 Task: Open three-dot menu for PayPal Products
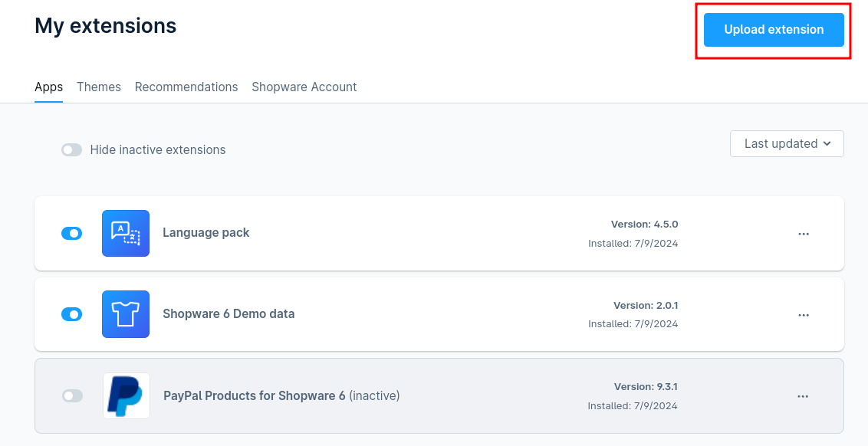803,396
